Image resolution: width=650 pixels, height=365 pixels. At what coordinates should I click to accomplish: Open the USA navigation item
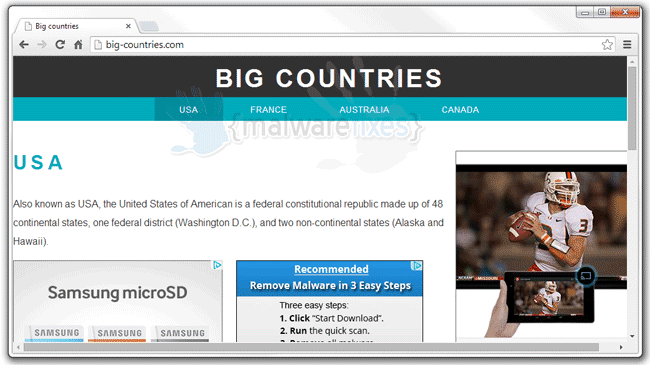click(189, 110)
